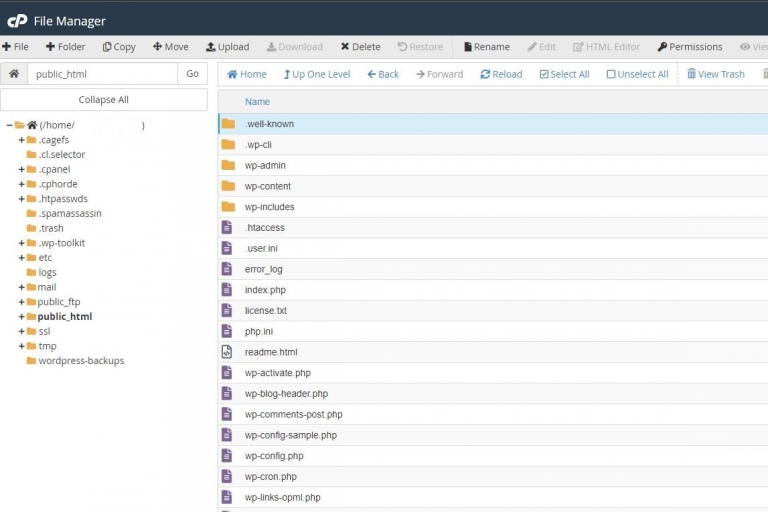
Task: Select the php.ini file name
Action: pyautogui.click(x=259, y=332)
